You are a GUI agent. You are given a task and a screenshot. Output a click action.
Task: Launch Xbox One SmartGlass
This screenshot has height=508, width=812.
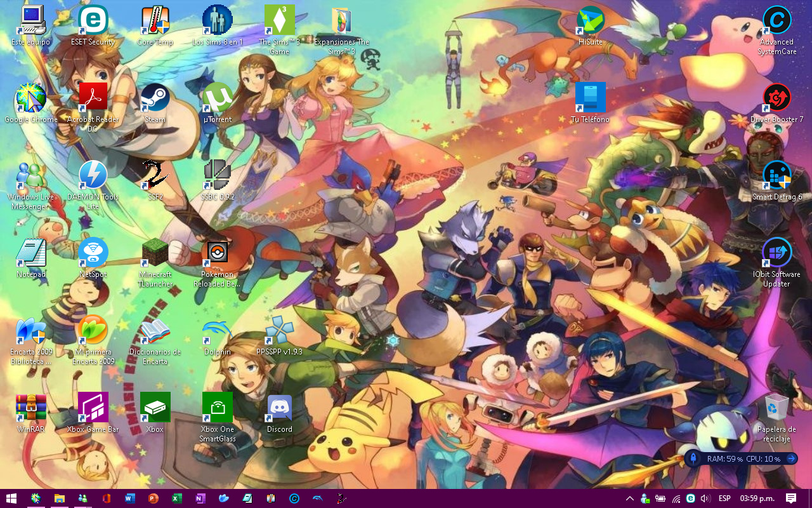point(218,417)
